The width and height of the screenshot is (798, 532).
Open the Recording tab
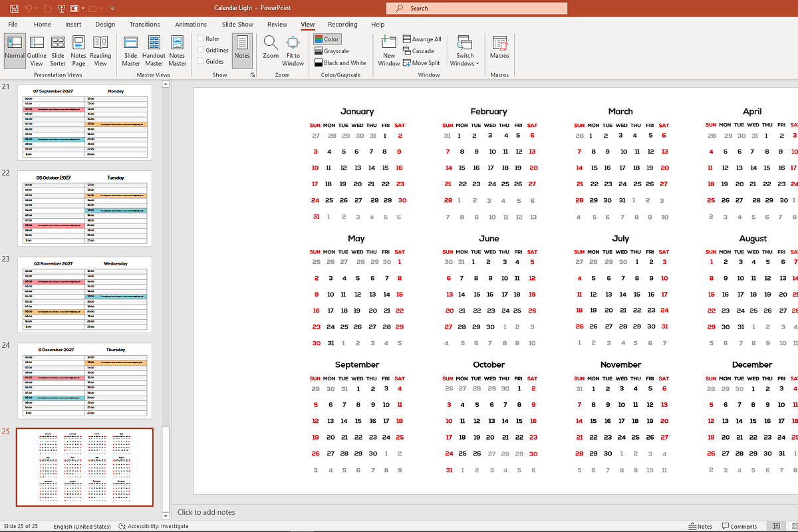342,25
